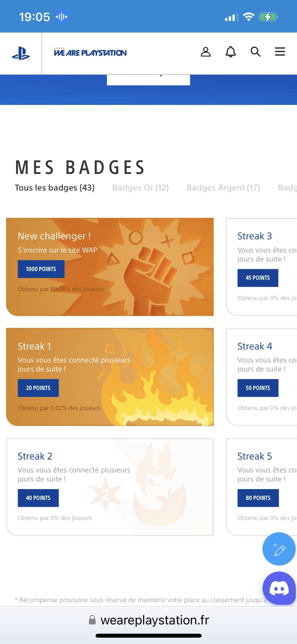Open the Streak 4 badge title

click(255, 346)
